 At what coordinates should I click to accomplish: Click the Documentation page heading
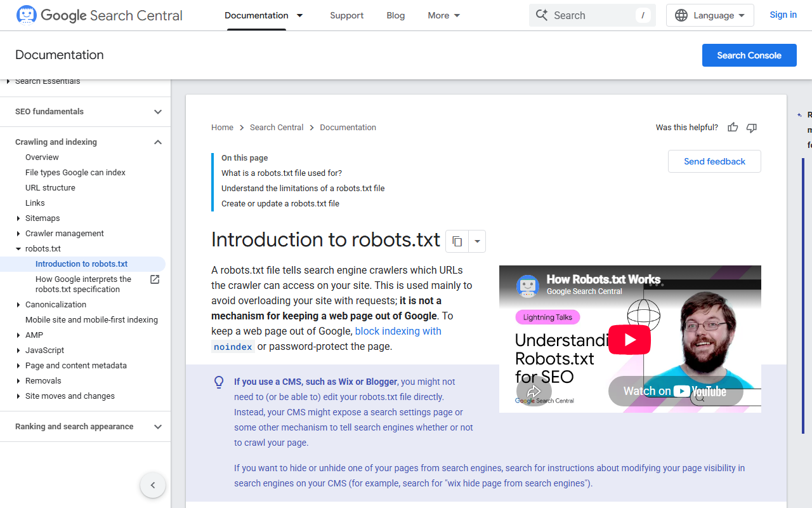coord(60,55)
